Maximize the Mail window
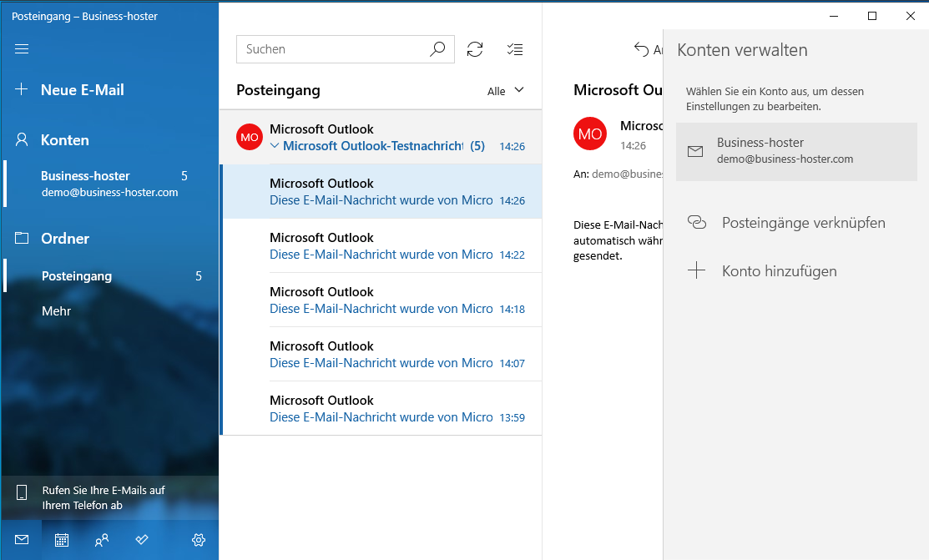Image resolution: width=929 pixels, height=560 pixels. coord(872,16)
